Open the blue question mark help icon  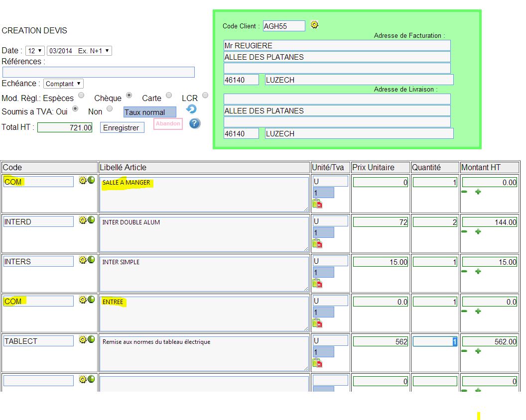tap(195, 123)
